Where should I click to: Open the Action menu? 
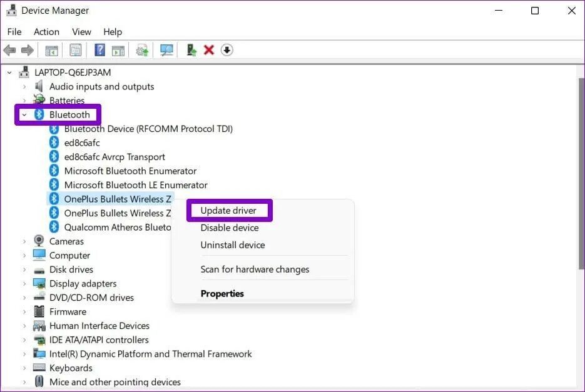(46, 32)
